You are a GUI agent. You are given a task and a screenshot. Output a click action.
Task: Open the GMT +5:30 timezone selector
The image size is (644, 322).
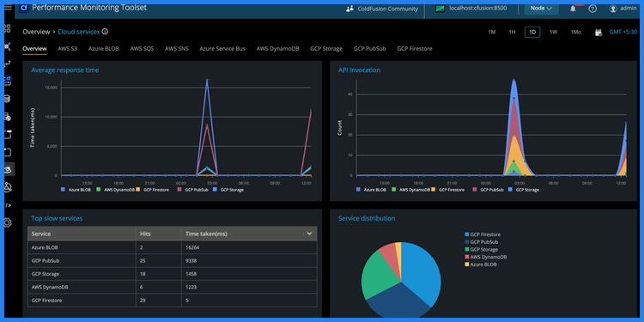tap(623, 32)
